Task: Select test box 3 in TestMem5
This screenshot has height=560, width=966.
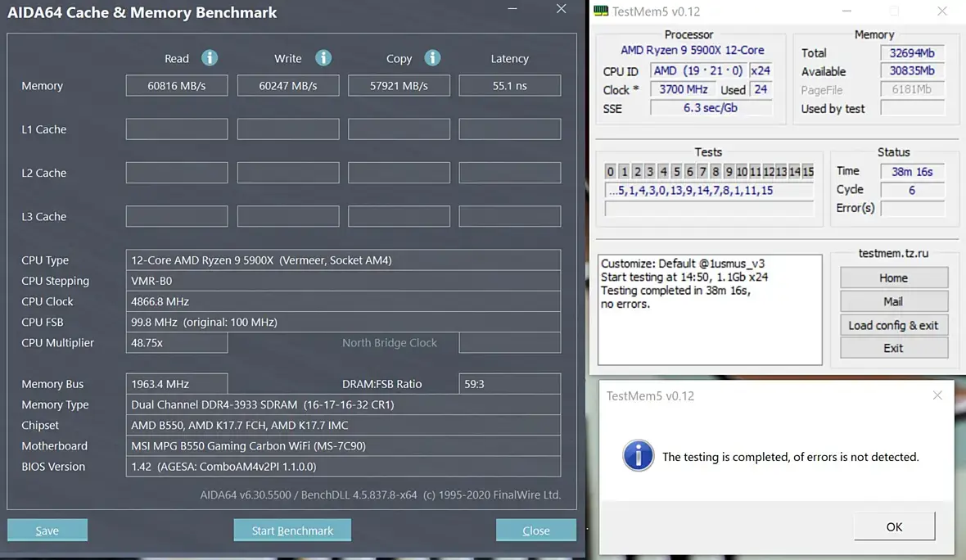Action: pyautogui.click(x=649, y=171)
